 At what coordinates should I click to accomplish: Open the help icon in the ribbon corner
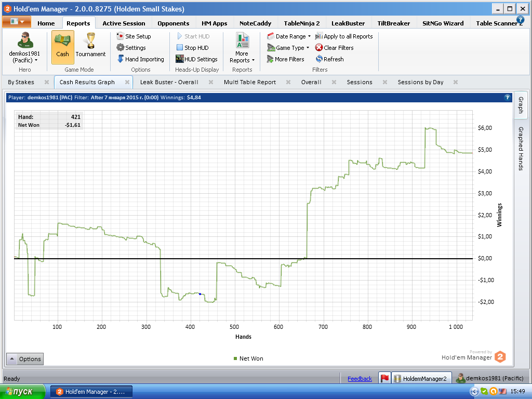(520, 20)
